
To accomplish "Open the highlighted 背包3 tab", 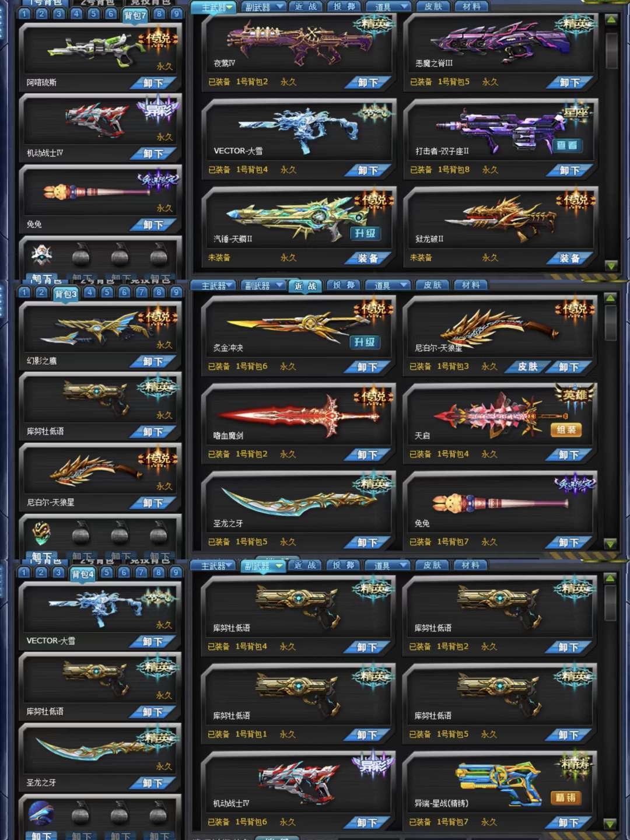I will 65,295.
